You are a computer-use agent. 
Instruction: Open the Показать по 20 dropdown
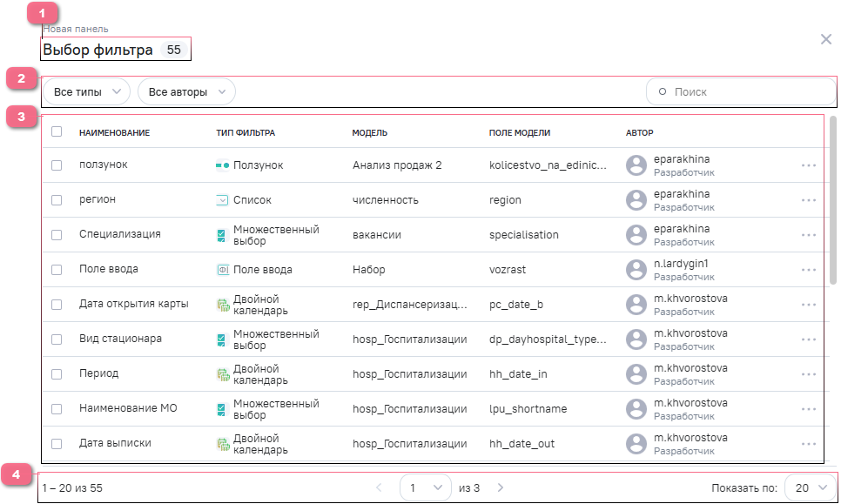tap(811, 488)
